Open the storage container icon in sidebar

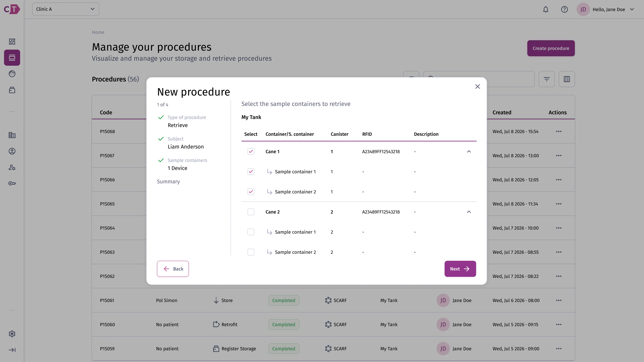tap(12, 90)
